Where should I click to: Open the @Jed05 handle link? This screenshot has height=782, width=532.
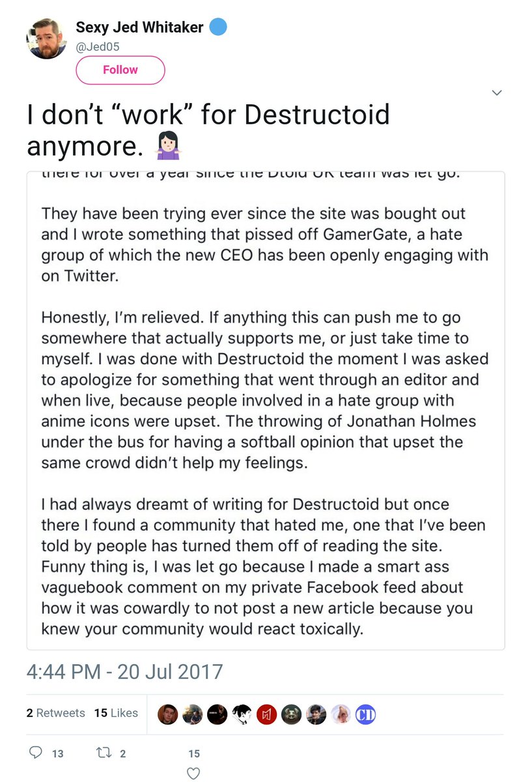coord(98,46)
